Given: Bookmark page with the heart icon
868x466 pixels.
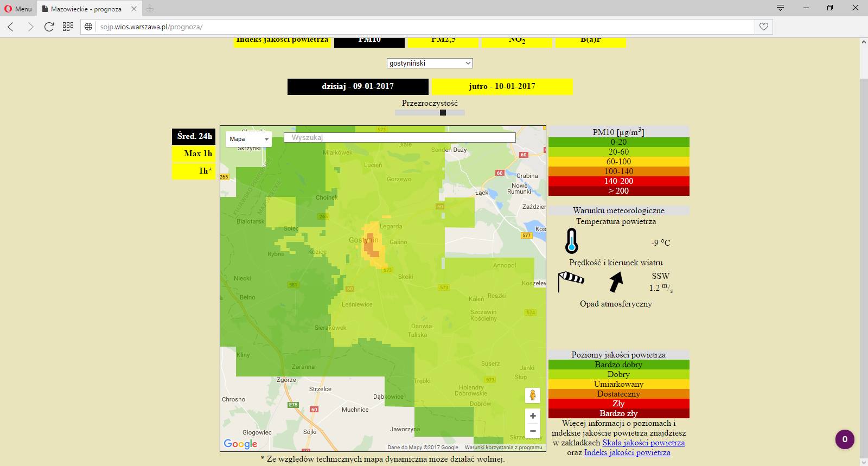Looking at the screenshot, I should tap(764, 27).
